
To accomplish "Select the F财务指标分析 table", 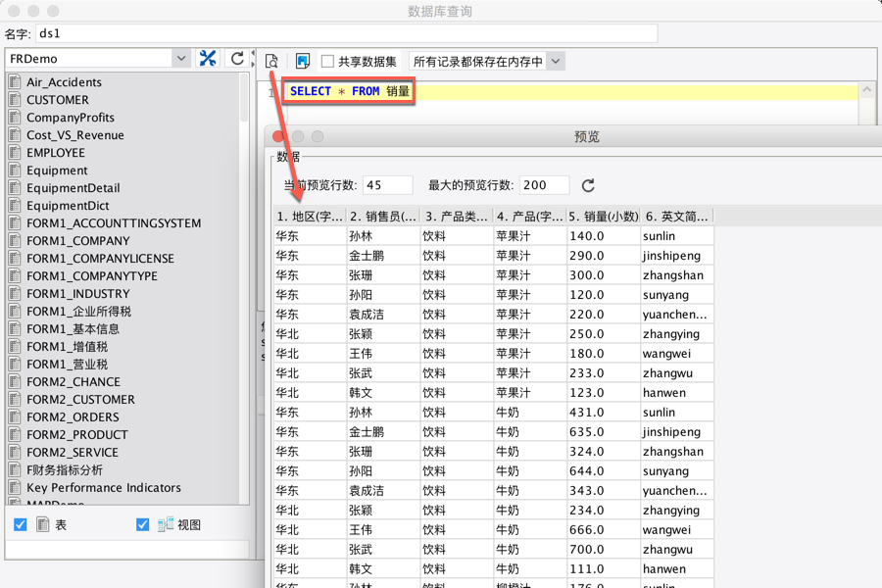I will pyautogui.click(x=65, y=469).
